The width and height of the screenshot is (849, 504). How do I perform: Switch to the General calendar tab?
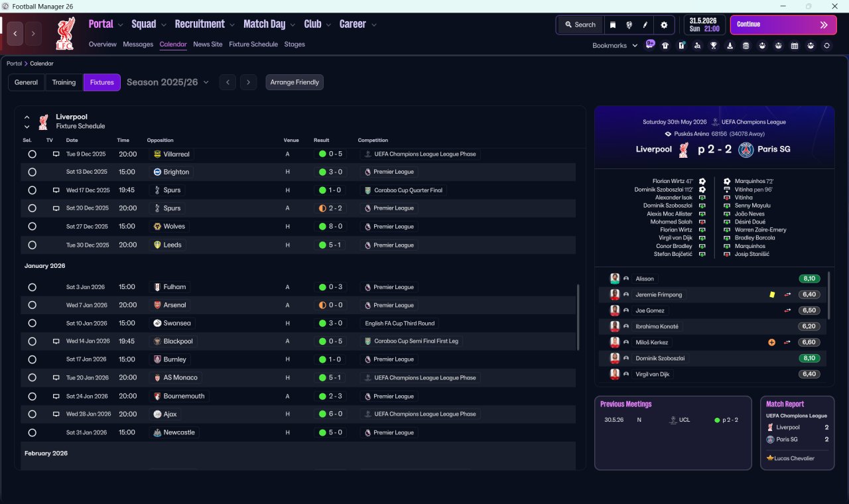pyautogui.click(x=27, y=82)
